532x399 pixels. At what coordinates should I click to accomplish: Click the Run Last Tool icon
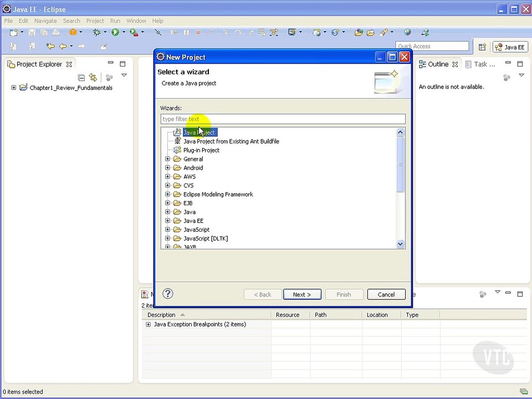134,33
